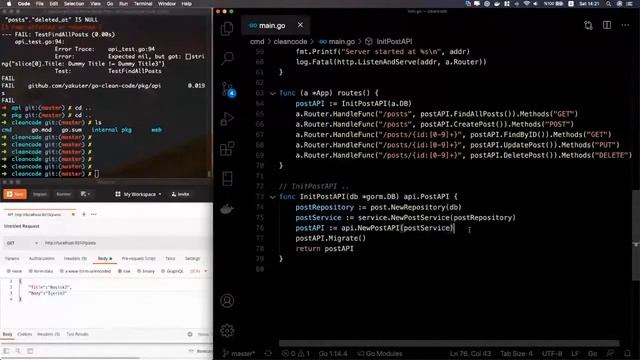This screenshot has height=360, width=640.
Task: Open the Extensions view in the activity bar
Action: coord(227,149)
